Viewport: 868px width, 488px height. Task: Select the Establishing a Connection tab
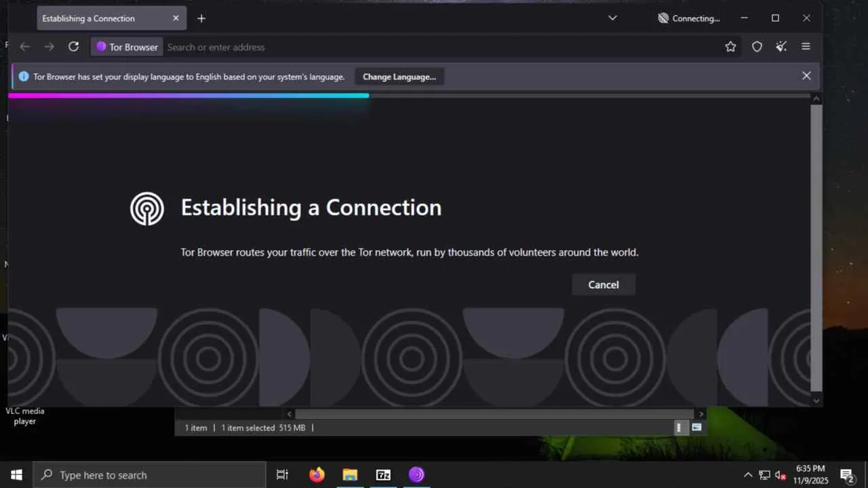click(111, 18)
